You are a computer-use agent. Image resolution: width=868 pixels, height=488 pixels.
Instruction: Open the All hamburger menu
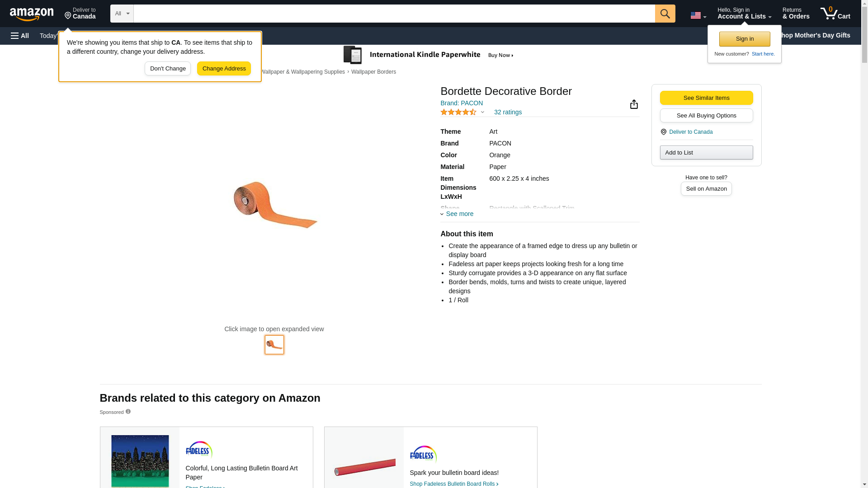pos(20,36)
